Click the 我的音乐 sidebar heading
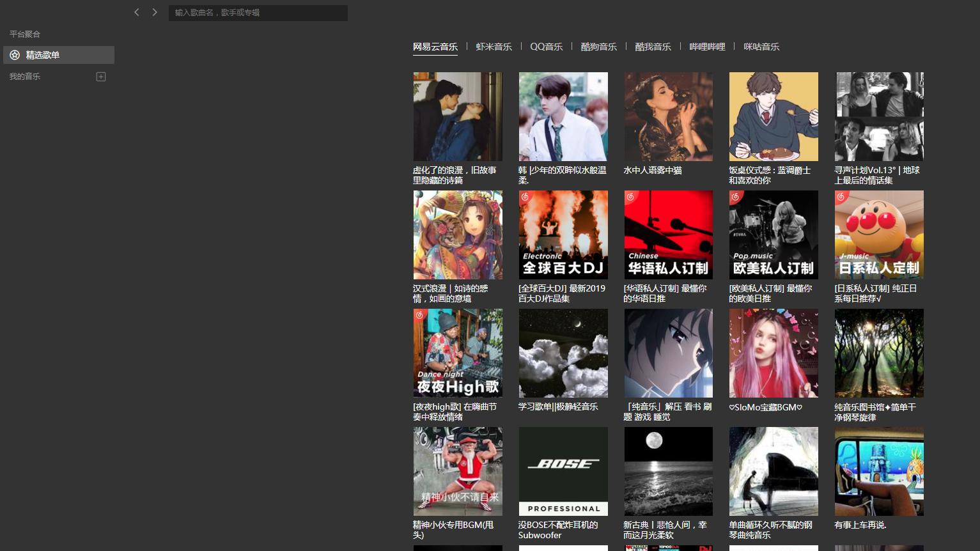The height and width of the screenshot is (551, 980). tap(25, 77)
